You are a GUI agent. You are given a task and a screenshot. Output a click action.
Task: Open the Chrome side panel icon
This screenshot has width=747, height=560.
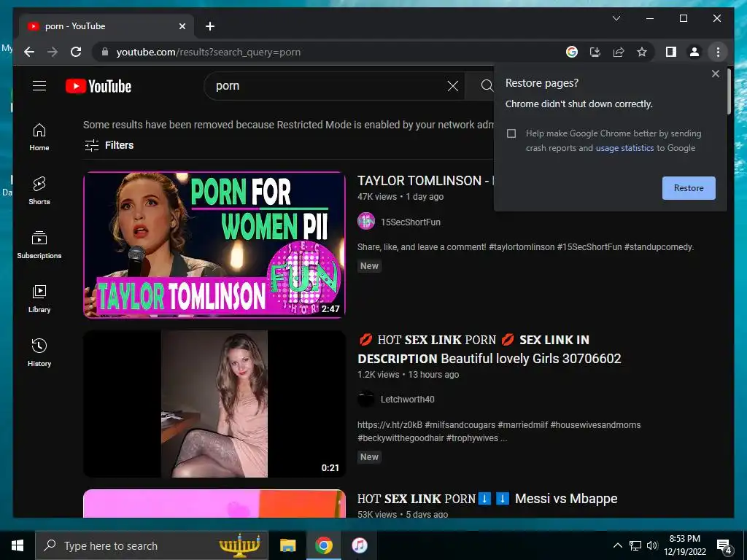671,52
